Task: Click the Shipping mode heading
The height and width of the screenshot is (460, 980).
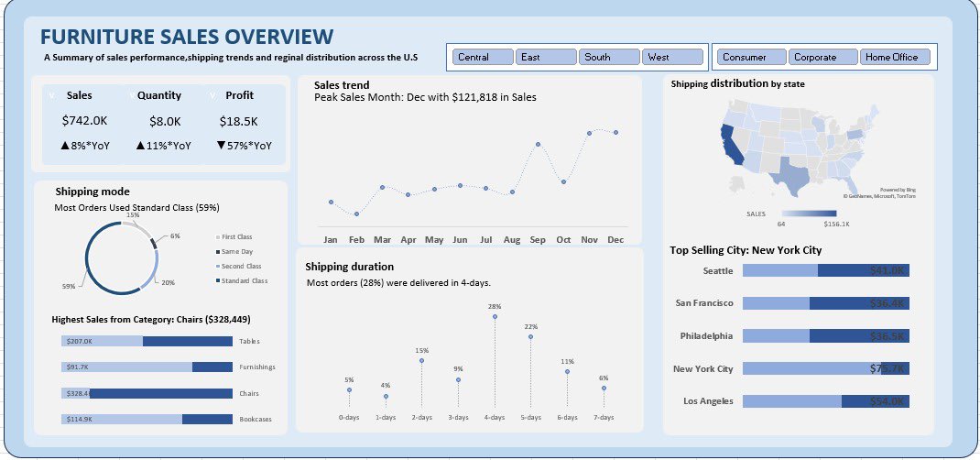Action: pos(93,192)
